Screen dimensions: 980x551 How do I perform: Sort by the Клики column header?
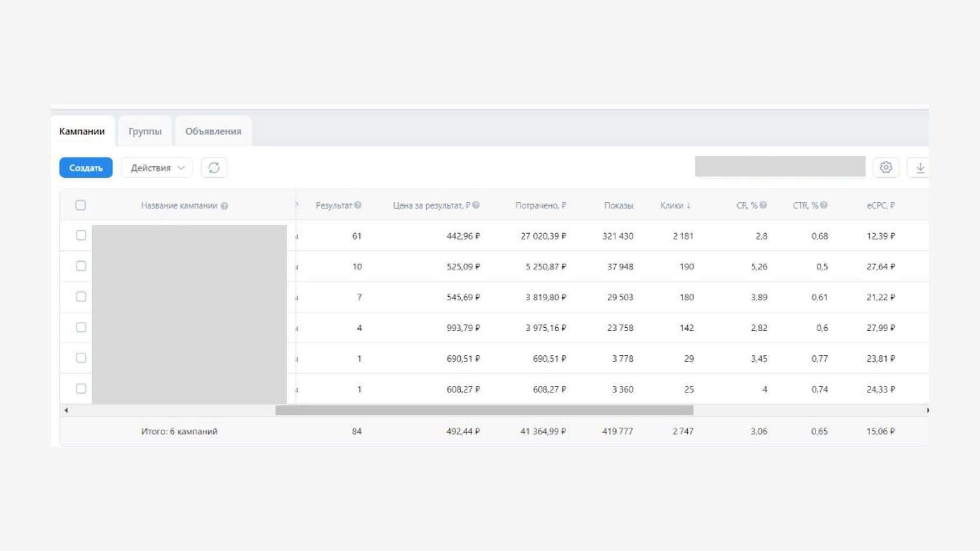coord(675,205)
